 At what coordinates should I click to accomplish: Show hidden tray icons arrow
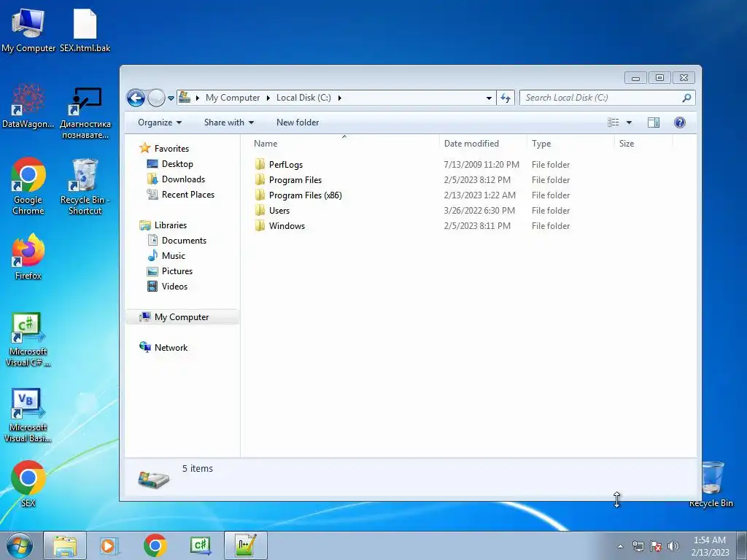tap(620, 546)
